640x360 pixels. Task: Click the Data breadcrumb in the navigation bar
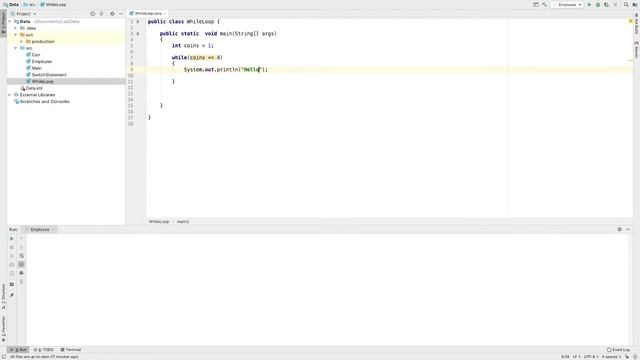pyautogui.click(x=11, y=4)
